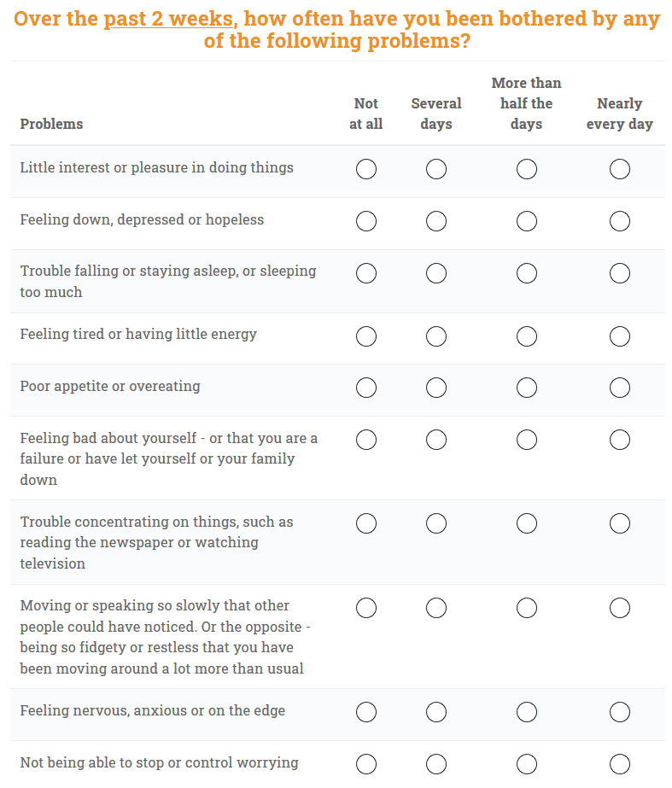
Task: Select 'Nearly every day' for little interest or pleasure
Action: point(620,169)
